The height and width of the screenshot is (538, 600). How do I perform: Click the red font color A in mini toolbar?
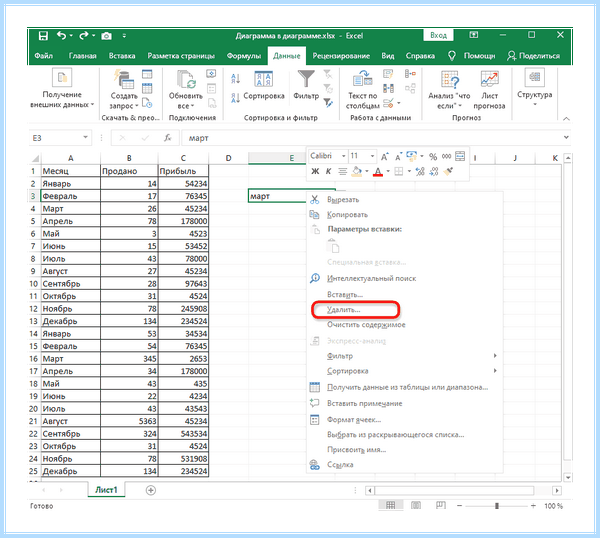click(x=378, y=171)
